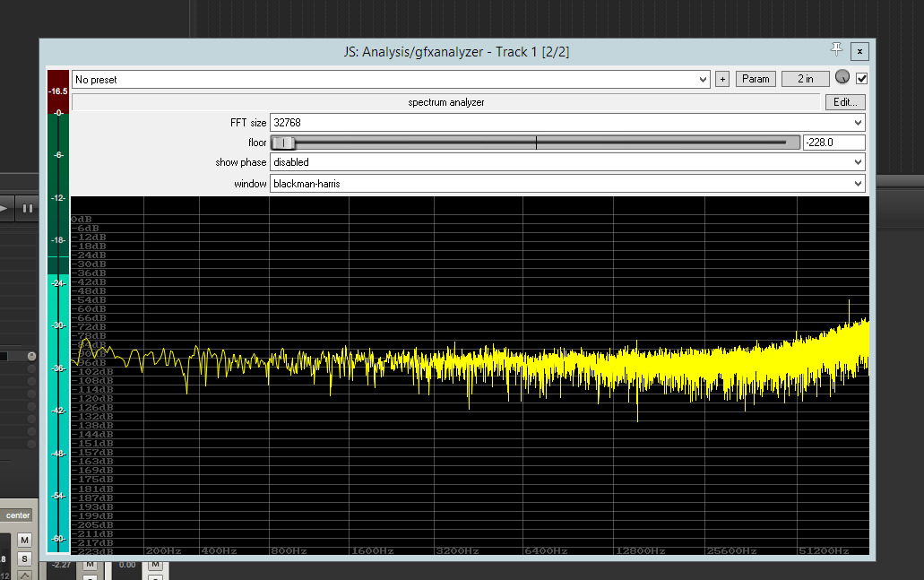Viewport: 924px width, 580px height.
Task: Click the floor value field showing -228.0
Action: pyautogui.click(x=833, y=143)
